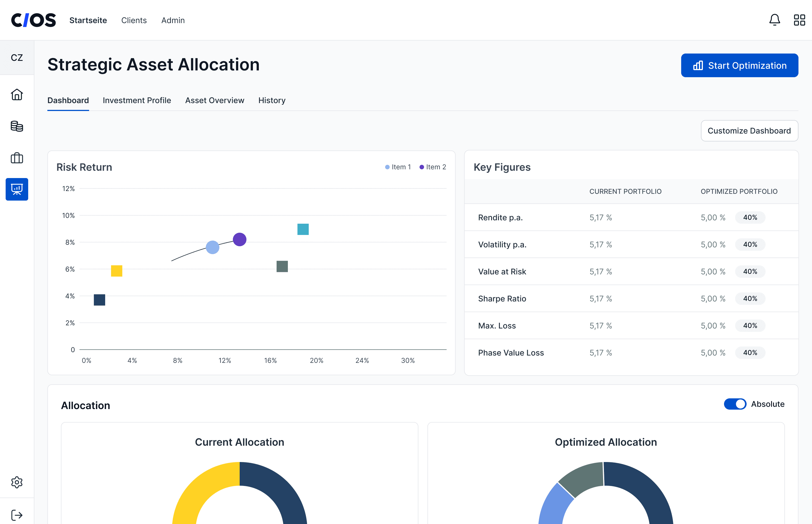812x524 pixels.
Task: Click the Phase Value Loss row label
Action: (511, 353)
